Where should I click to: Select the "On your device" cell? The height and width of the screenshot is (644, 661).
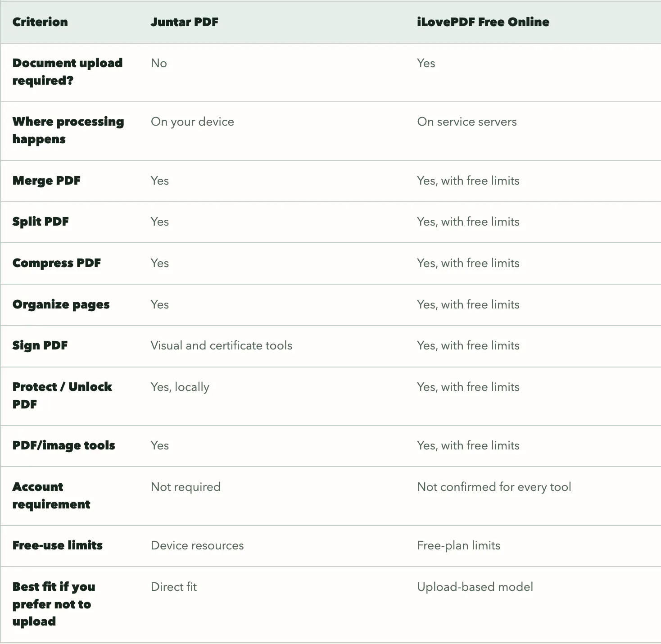coord(192,122)
